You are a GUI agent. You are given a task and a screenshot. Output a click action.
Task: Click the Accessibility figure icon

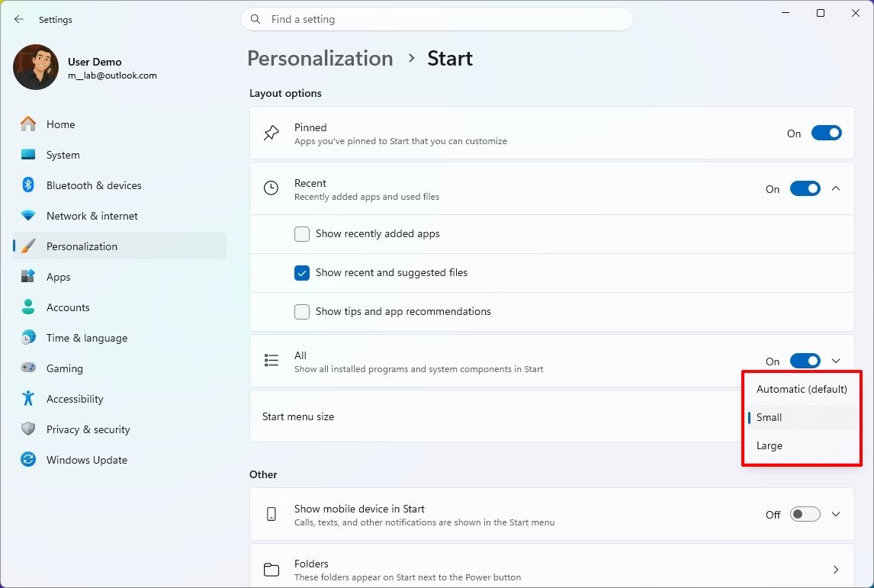click(28, 399)
